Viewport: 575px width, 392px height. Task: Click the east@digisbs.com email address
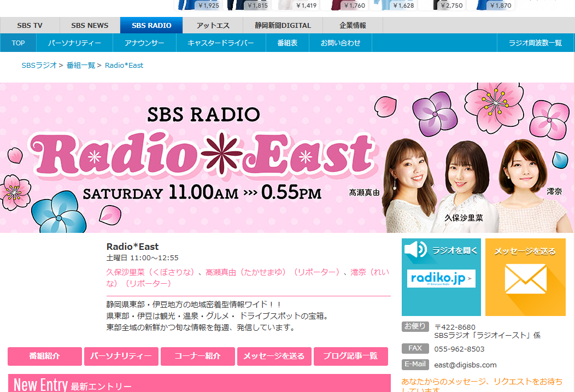click(465, 365)
